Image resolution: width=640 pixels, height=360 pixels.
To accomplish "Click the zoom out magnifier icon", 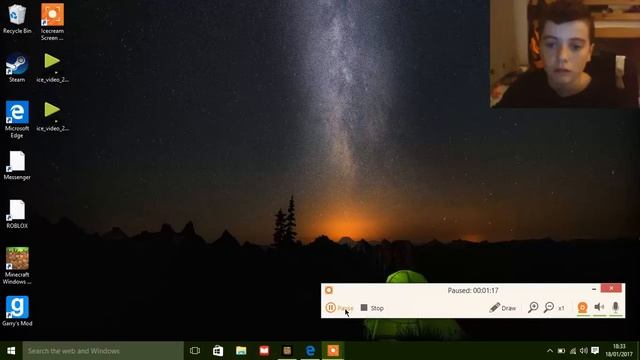I will (549, 307).
